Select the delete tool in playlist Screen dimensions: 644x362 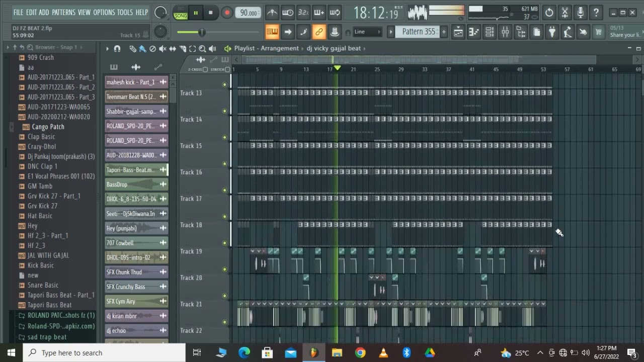152,49
